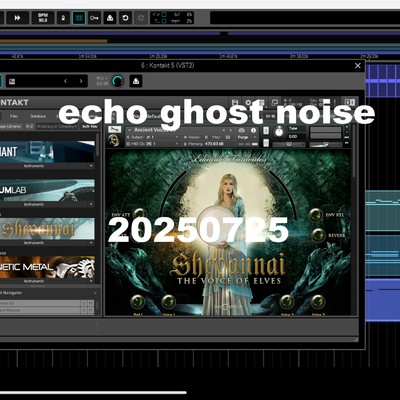Click the preset browser icon in plugin header
Image resolution: width=400 pixels, height=400 pixels.
coord(12,81)
